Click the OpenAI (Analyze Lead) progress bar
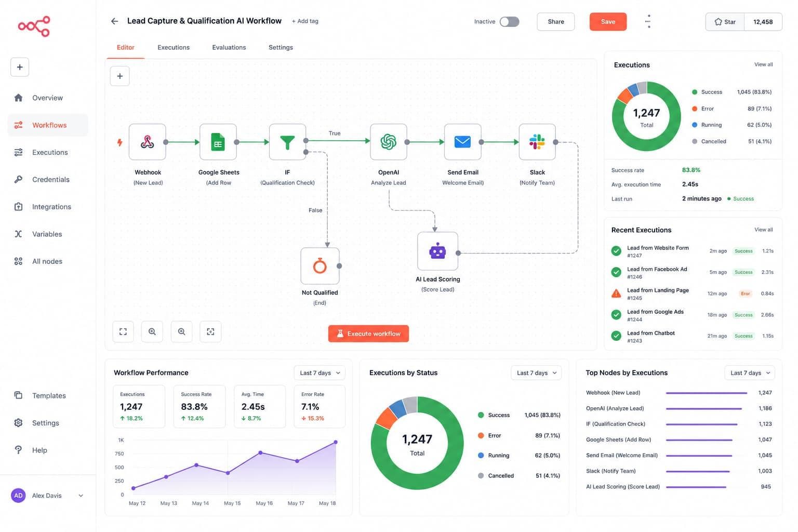Image resolution: width=798 pixels, height=532 pixels. 704,408
